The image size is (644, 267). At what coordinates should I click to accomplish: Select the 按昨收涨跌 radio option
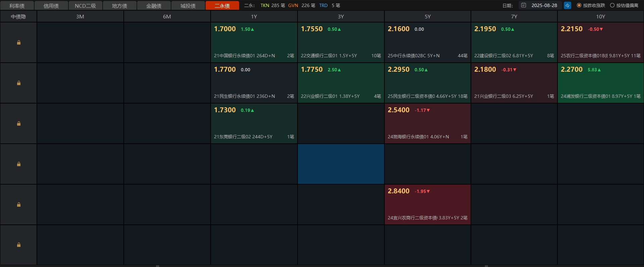point(579,5)
